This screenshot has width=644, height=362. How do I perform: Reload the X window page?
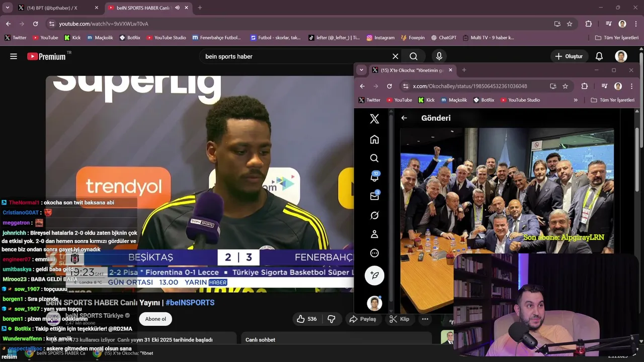point(389,86)
